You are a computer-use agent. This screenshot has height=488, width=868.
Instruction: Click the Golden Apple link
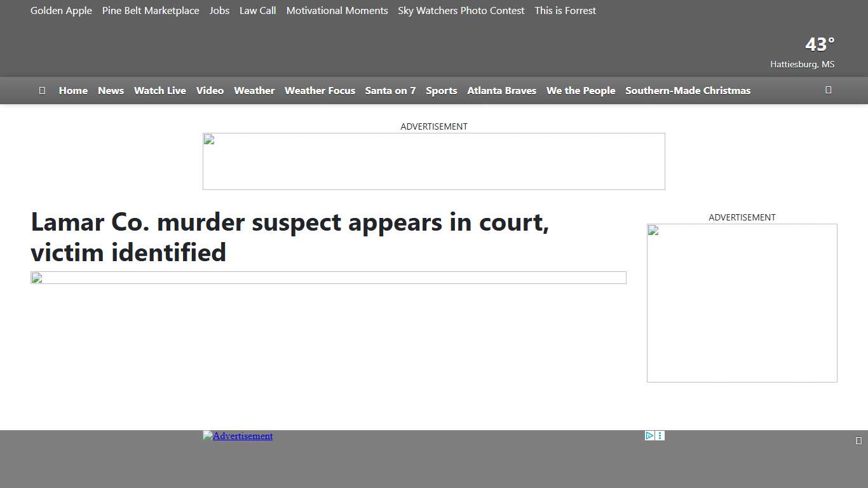click(61, 11)
